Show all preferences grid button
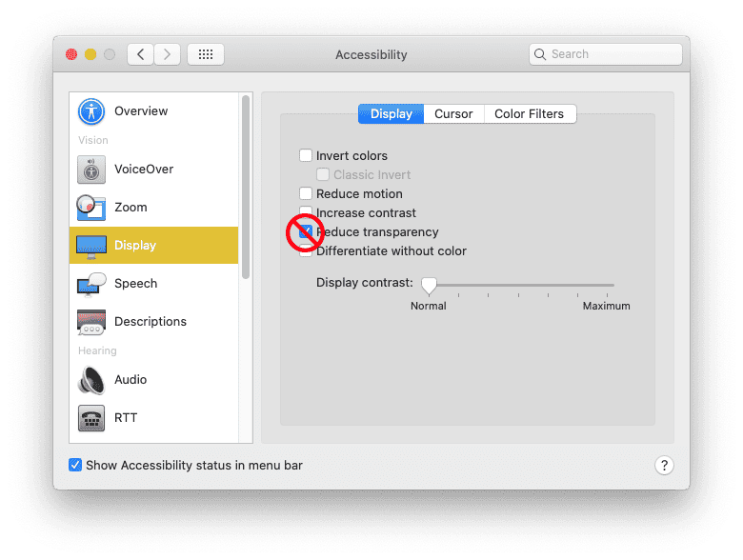 [x=206, y=54]
